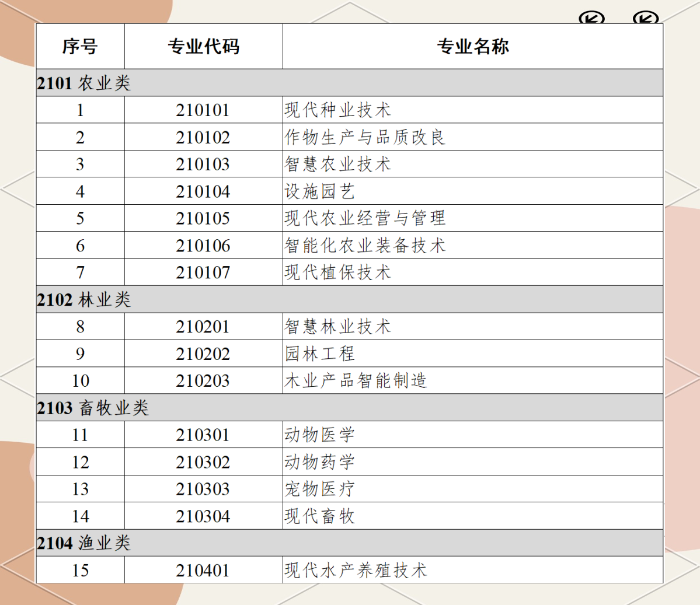The height and width of the screenshot is (605, 700).
Task: Select the major name 现代农业经营与管理
Action: click(365, 218)
